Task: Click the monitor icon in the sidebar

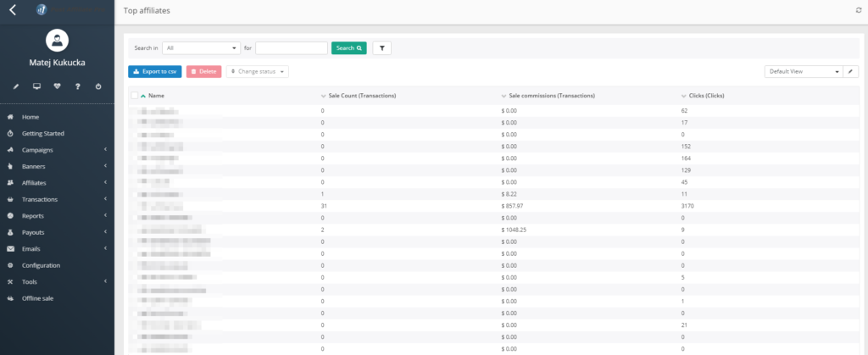Action: pyautogui.click(x=36, y=86)
